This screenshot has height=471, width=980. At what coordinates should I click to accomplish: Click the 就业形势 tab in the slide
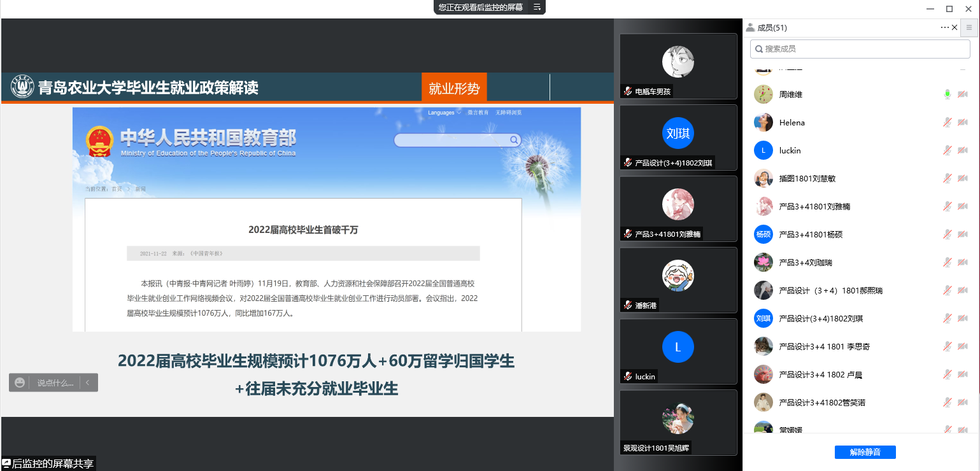(x=454, y=88)
